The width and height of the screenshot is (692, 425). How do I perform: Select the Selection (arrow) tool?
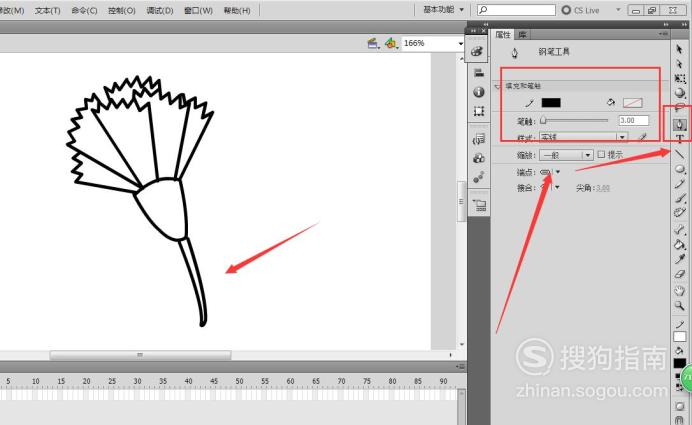[680, 49]
